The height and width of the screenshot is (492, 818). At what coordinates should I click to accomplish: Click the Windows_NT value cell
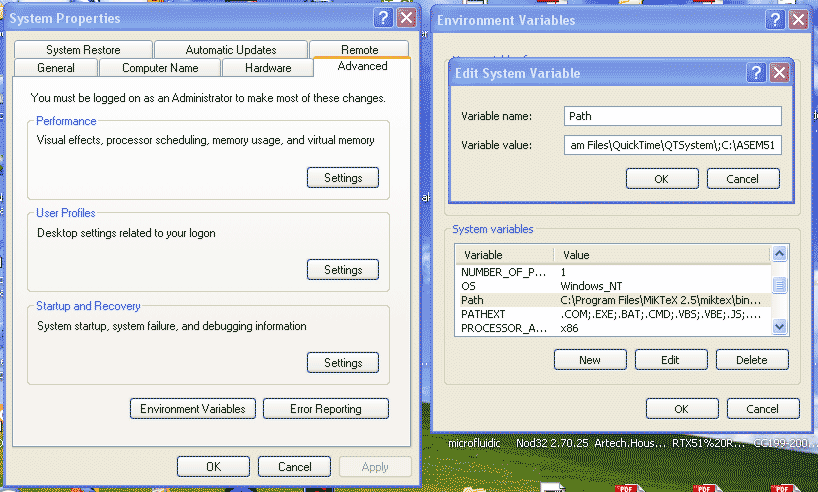point(591,286)
